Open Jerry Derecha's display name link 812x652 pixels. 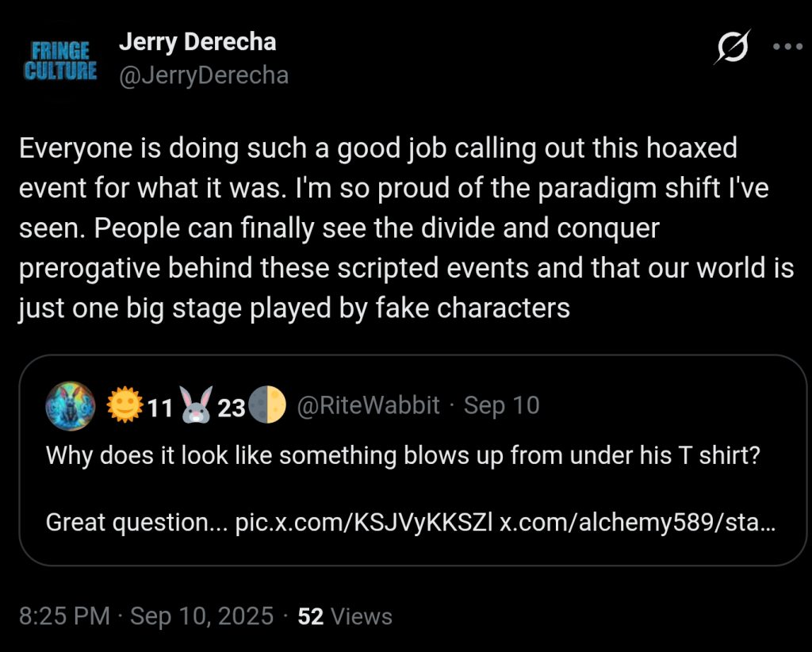pyautogui.click(x=197, y=42)
